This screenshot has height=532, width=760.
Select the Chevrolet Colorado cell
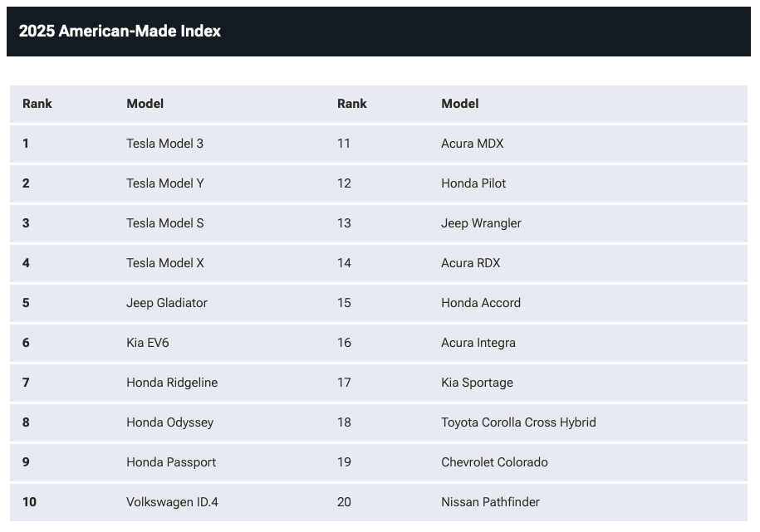(x=494, y=462)
